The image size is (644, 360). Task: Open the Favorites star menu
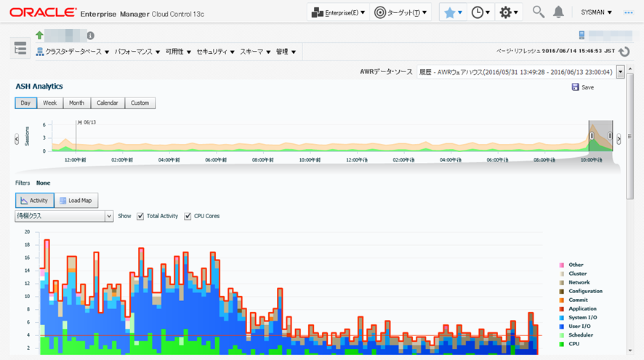[x=453, y=13]
